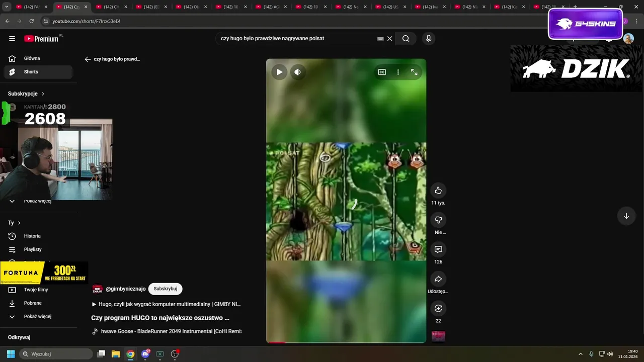Image resolution: width=644 pixels, height=362 pixels.
Task: Seek on the red Short progress bar
Action: coord(346,342)
